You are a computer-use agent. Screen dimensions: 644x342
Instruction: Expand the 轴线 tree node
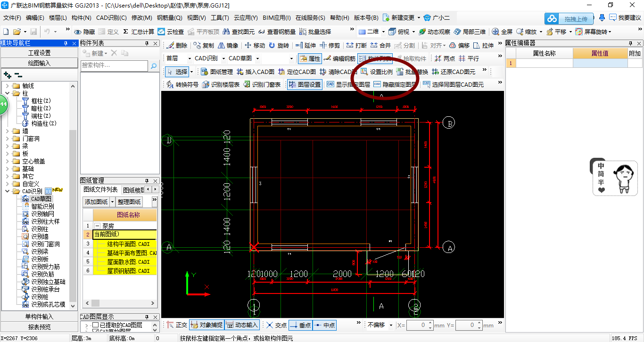(x=8, y=86)
